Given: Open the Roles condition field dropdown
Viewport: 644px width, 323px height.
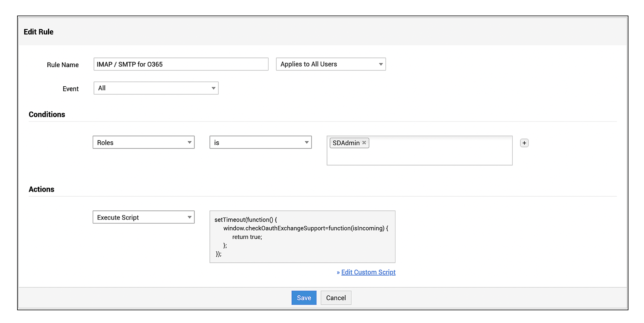Looking at the screenshot, I should tap(143, 143).
